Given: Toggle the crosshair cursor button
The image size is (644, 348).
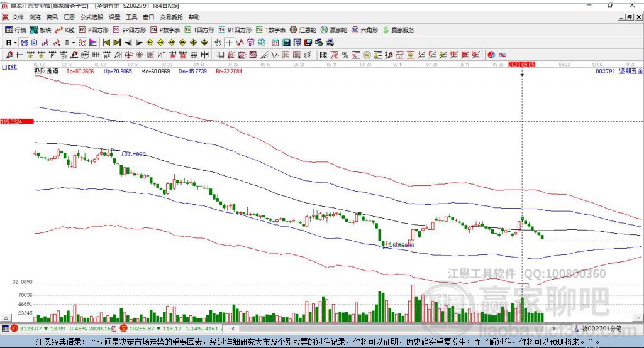Looking at the screenshot, I should click(x=230, y=42).
